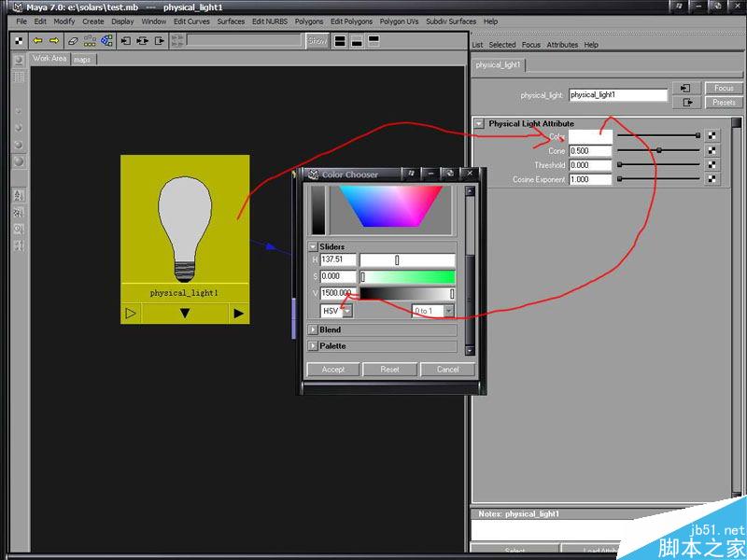Click the rearrange graph icon
747x560 pixels.
91,41
